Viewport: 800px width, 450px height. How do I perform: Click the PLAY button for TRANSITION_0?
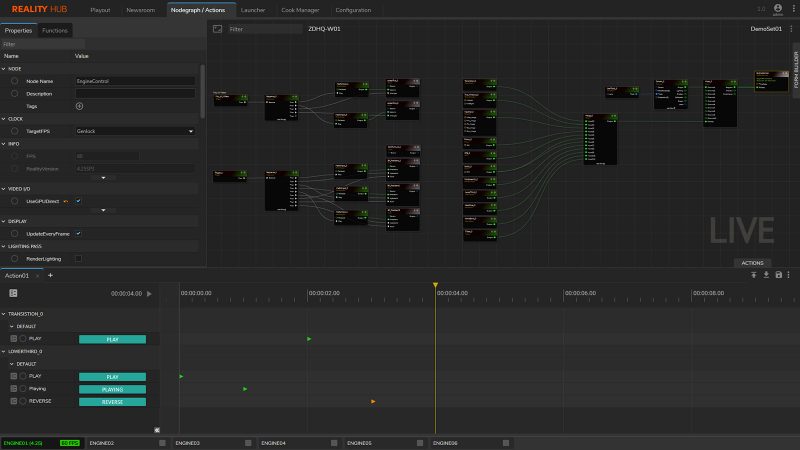112,339
